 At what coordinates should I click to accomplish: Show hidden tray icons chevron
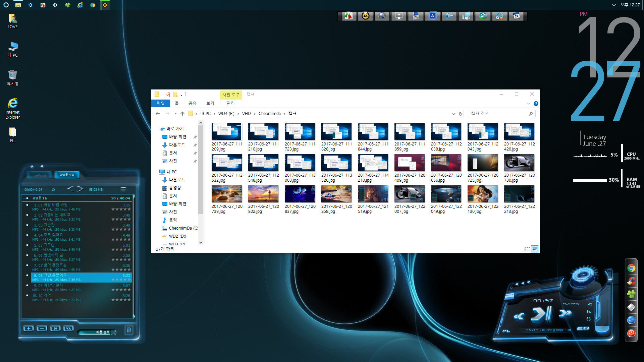[x=613, y=5]
